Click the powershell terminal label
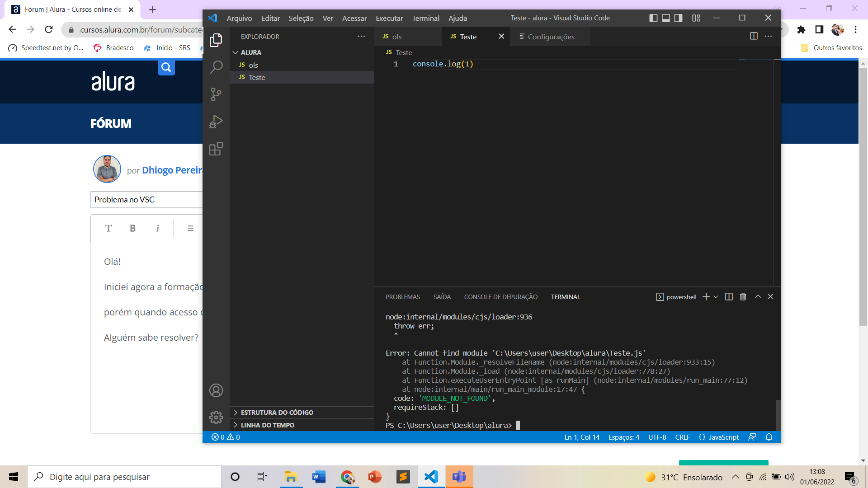The width and height of the screenshot is (868, 488). [676, 297]
